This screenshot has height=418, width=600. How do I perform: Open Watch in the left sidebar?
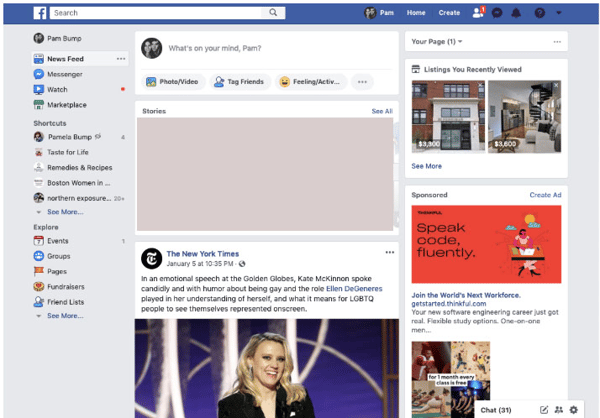[57, 90]
